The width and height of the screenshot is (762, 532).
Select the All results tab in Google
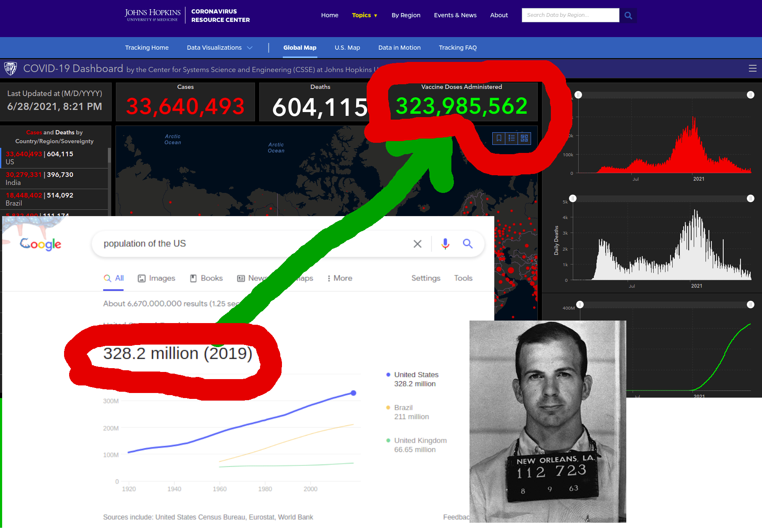click(x=114, y=278)
